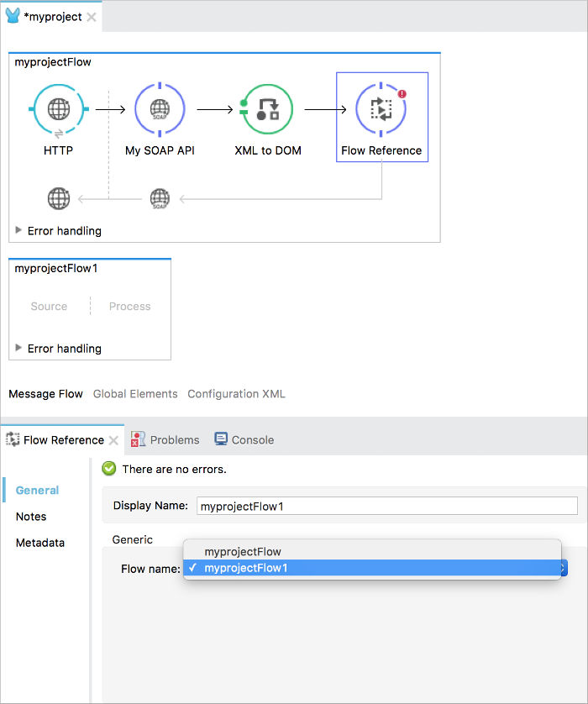Open the Console tab
The image size is (588, 704).
click(244, 439)
